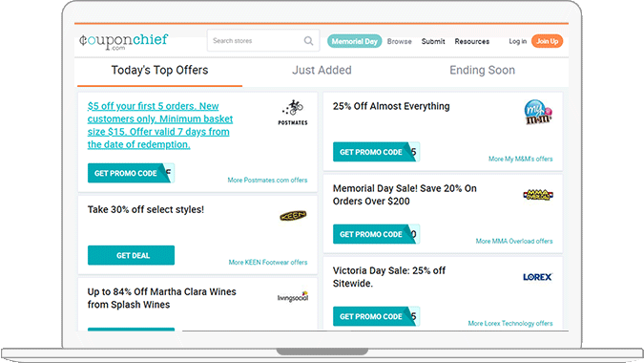
Task: Switch to the Just Added tab
Action: pos(322,71)
